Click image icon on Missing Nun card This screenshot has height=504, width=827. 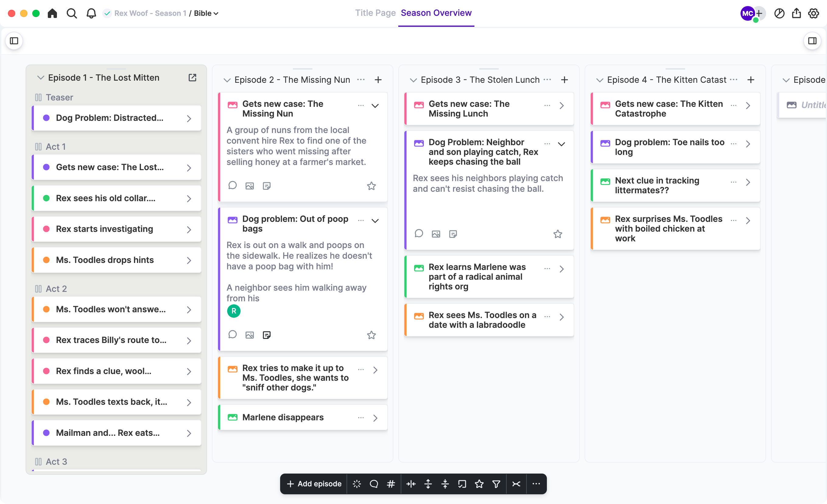point(249,186)
